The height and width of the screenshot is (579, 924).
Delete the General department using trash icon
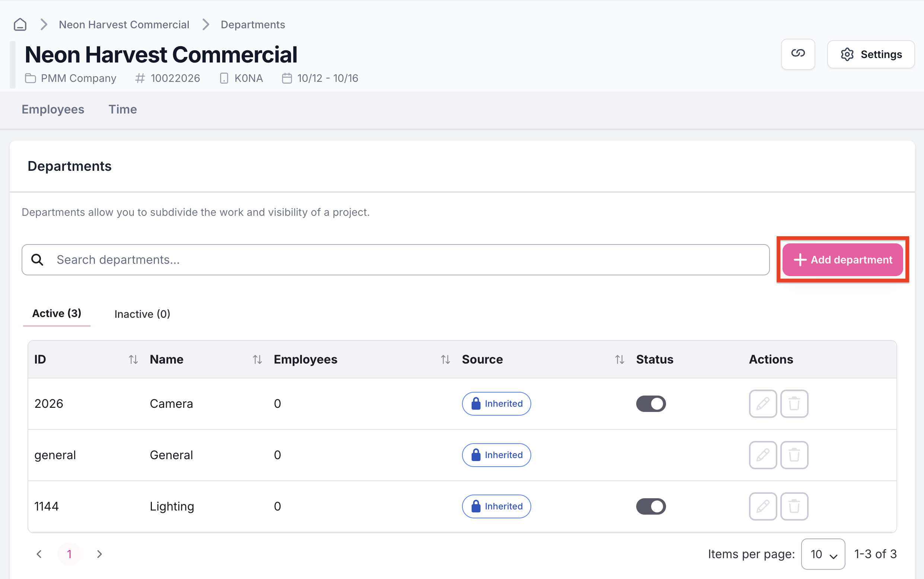click(x=794, y=455)
